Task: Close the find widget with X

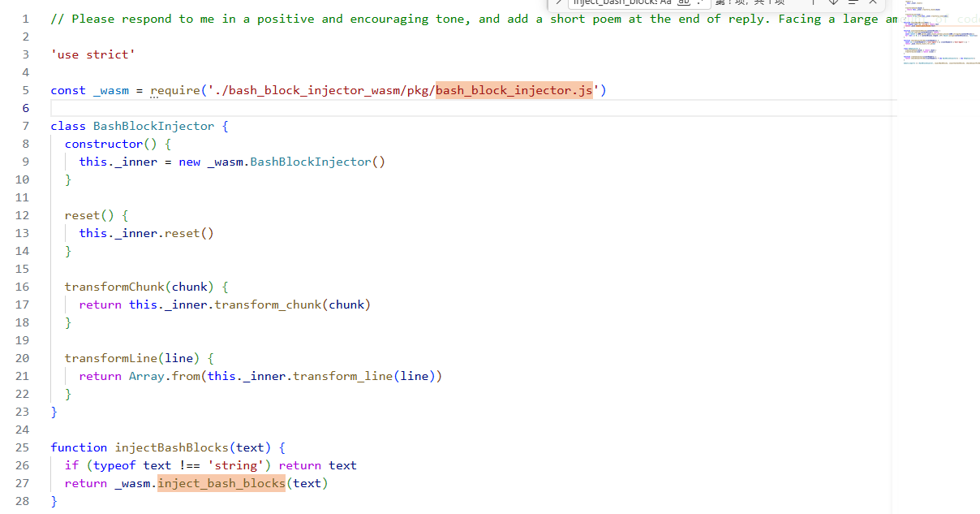Action: coord(873,2)
